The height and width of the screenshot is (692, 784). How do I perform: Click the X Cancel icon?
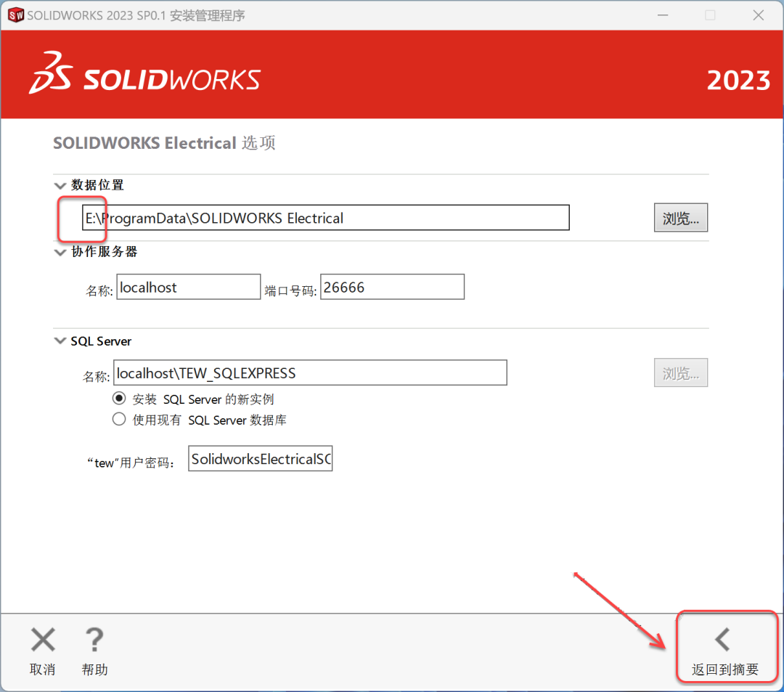[42, 640]
